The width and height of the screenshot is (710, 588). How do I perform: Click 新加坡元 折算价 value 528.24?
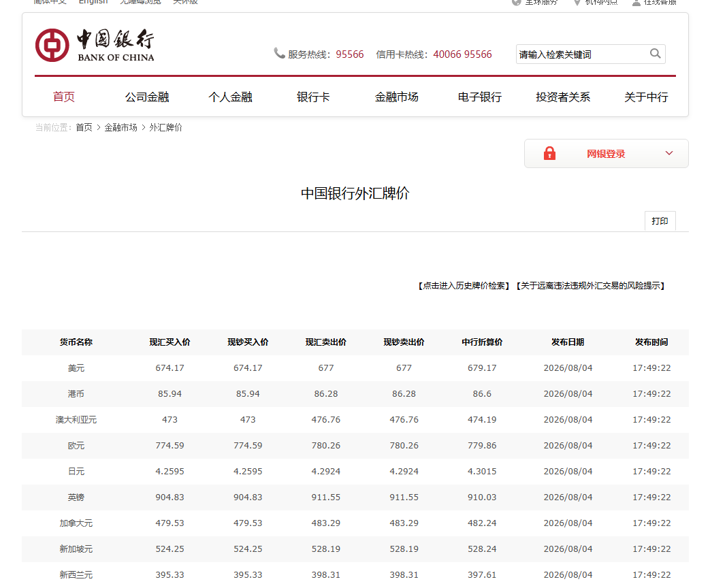coord(482,549)
